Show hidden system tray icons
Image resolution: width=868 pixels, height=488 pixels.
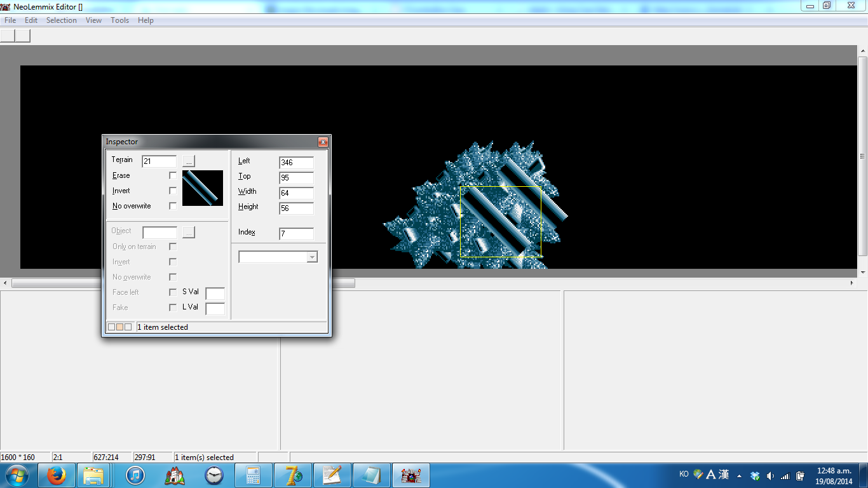739,475
